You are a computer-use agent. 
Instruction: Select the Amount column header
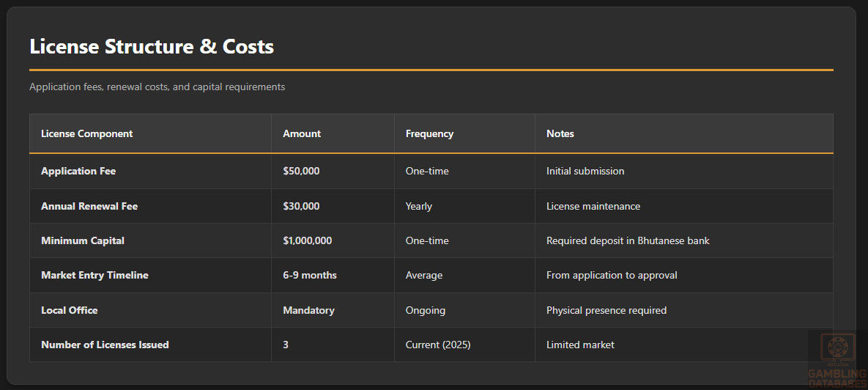(x=302, y=133)
